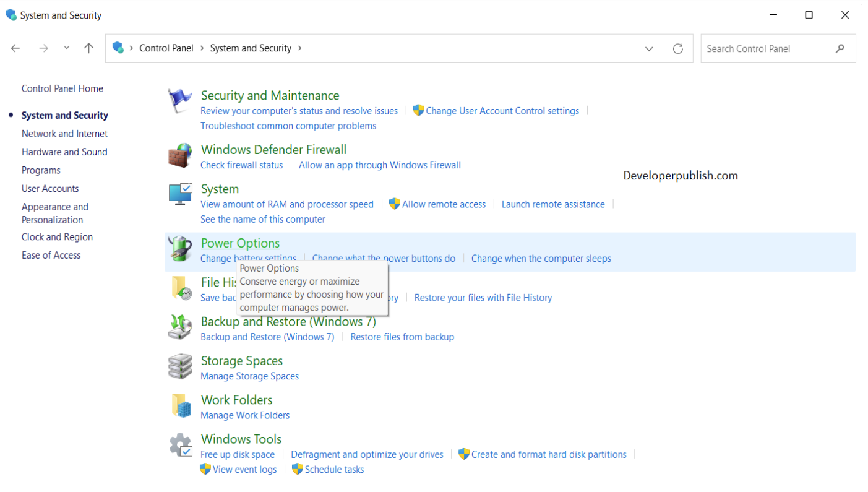The height and width of the screenshot is (492, 868).
Task: Click the Windows Defender Firewall brick wall icon
Action: point(180,155)
